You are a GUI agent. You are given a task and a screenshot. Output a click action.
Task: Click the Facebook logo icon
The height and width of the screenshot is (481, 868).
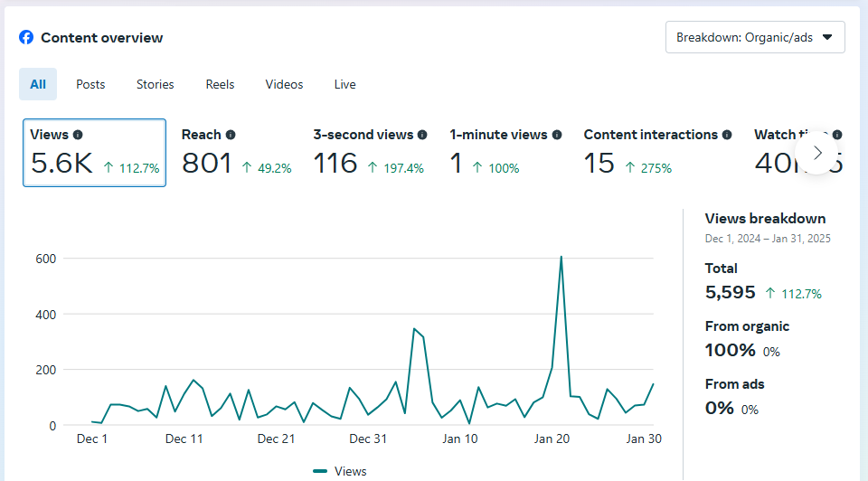coord(26,38)
